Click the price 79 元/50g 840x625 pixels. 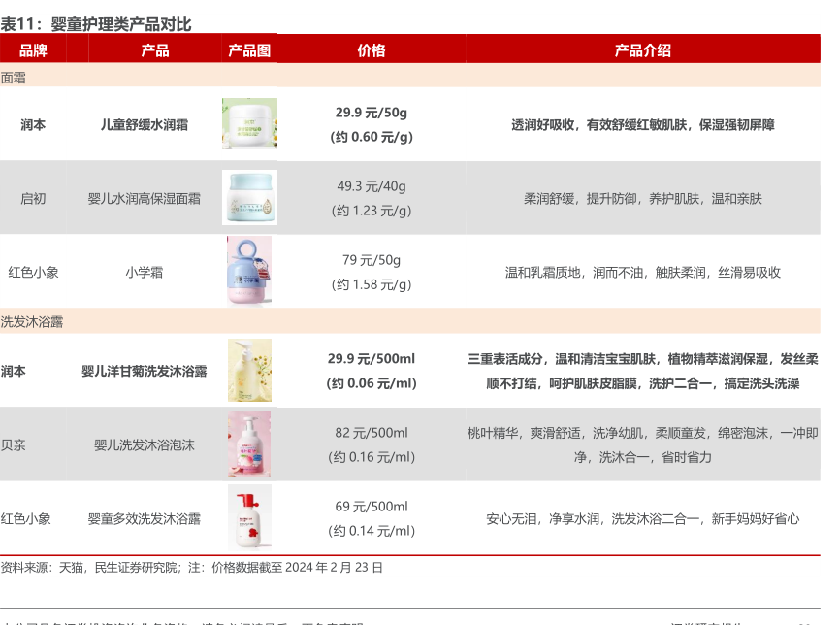[x=372, y=260]
